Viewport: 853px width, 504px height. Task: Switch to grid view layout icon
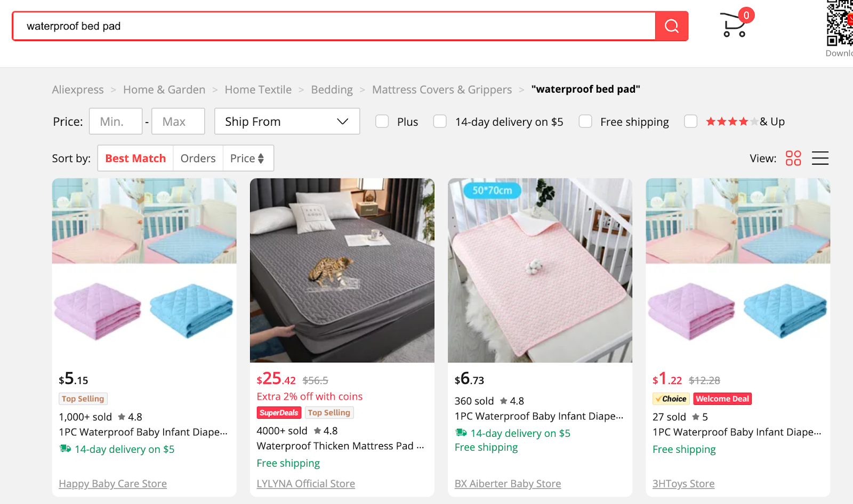point(793,158)
